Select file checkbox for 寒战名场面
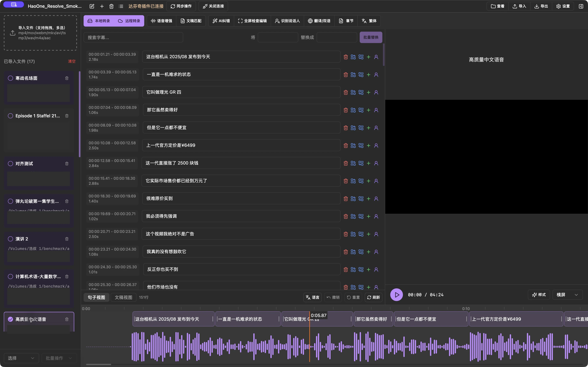This screenshot has height=367, width=588. click(x=10, y=78)
